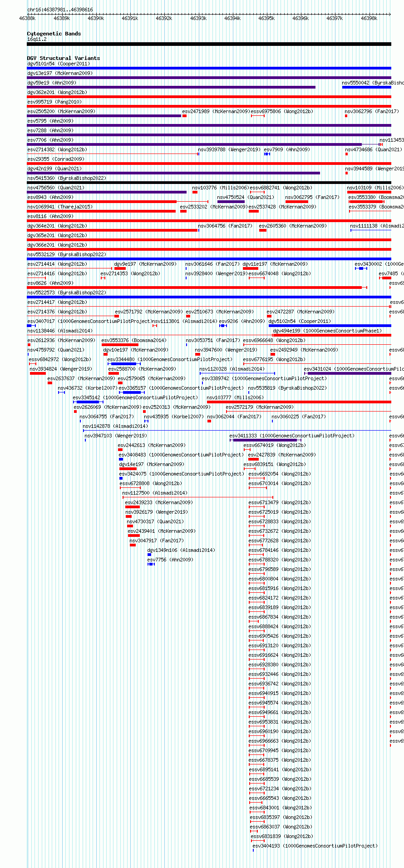Viewport: 404px width, 868px height.
Task: Click the esv2505200 (McKernan2009) label
Action: point(61,111)
